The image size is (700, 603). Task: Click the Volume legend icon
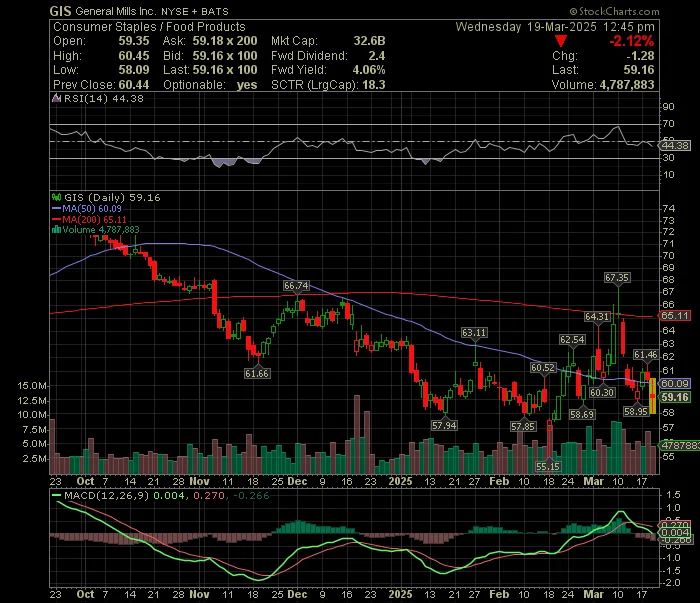[x=57, y=230]
